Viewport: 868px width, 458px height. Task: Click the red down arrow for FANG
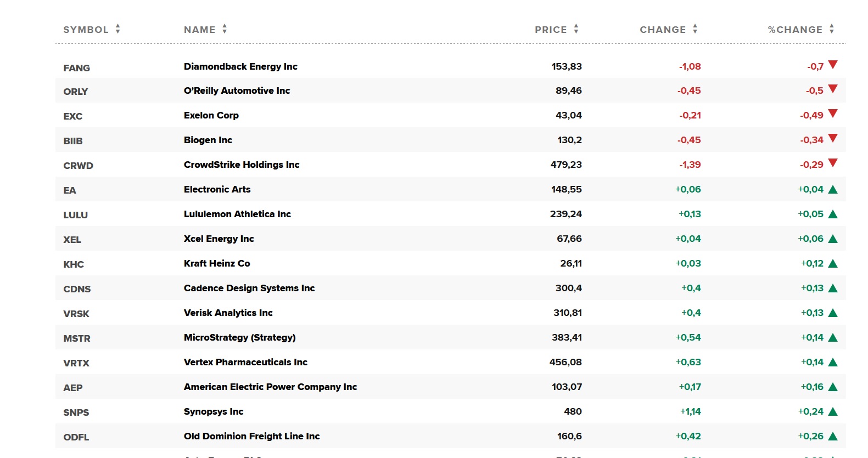tap(833, 65)
